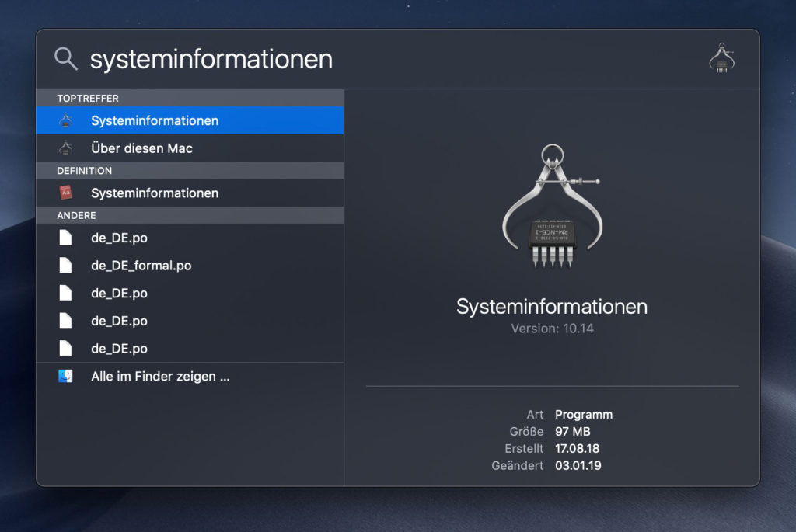Viewport: 796px width, 532px height.
Task: Click the icon beside 'Über diesen Mac'
Action: pyautogui.click(x=65, y=148)
